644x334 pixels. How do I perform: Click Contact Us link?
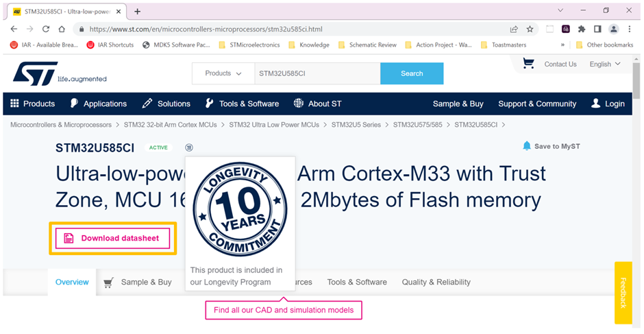560,64
